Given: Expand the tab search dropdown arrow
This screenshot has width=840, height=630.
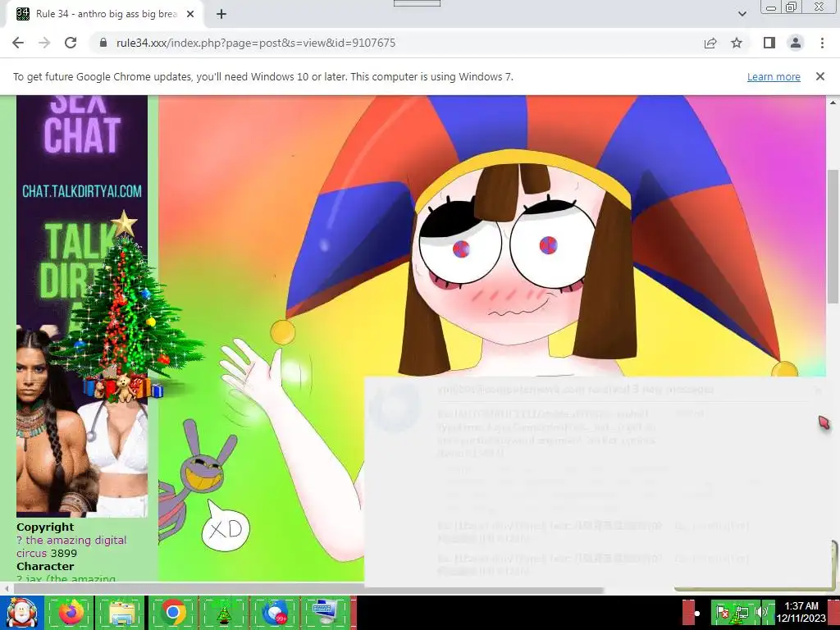Looking at the screenshot, I should coord(742,14).
